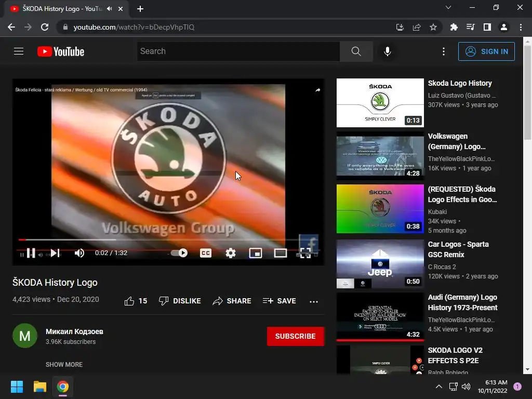
Task: Share this page icon in address bar
Action: [417, 27]
